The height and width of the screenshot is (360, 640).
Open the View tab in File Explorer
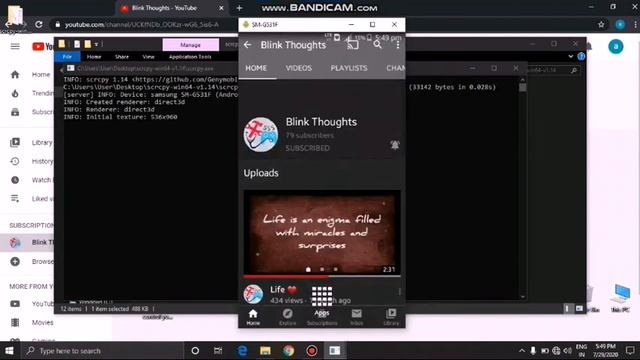(x=148, y=57)
